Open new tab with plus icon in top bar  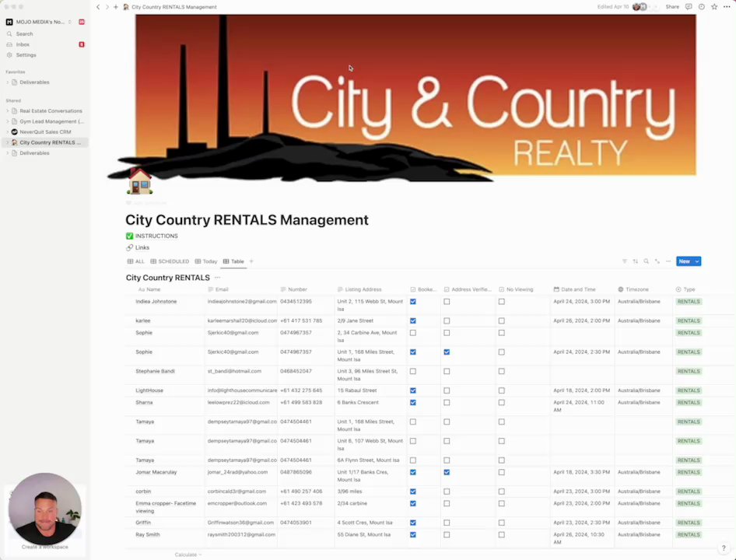115,7
